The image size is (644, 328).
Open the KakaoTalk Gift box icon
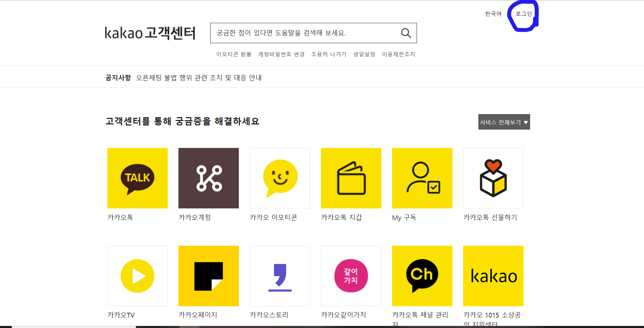493,178
